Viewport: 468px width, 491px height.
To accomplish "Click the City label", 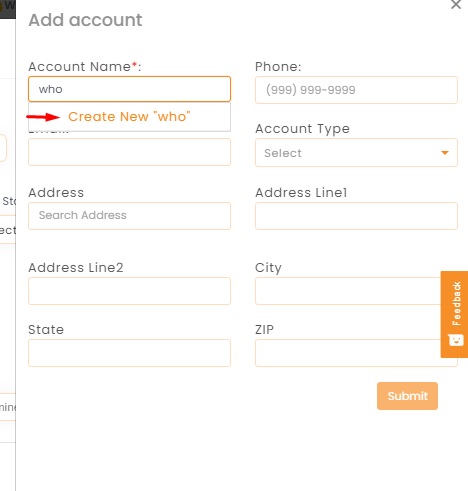I will coord(268,268).
